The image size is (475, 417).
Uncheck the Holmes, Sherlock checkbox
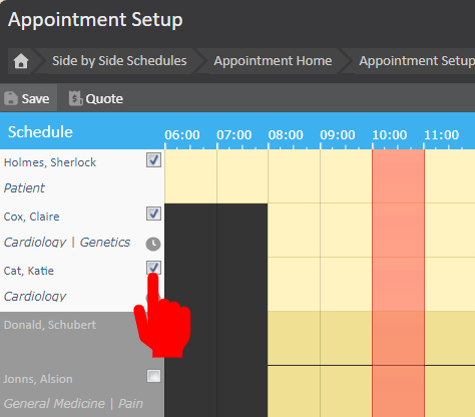154,160
